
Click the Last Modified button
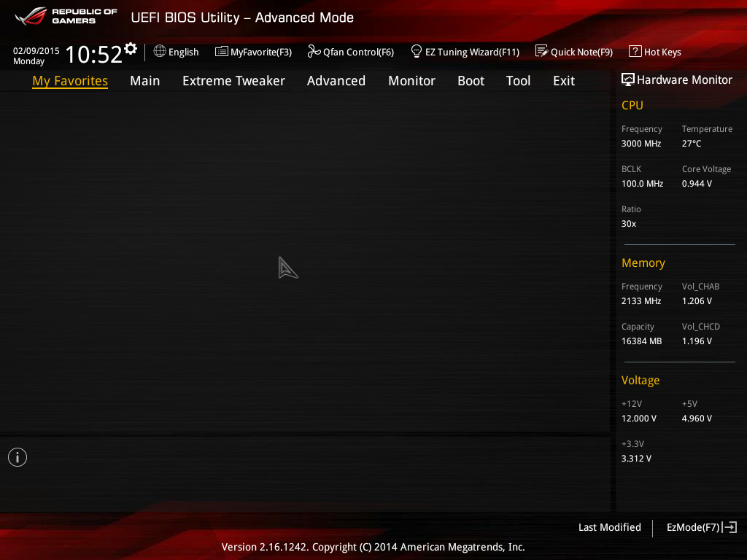click(609, 527)
